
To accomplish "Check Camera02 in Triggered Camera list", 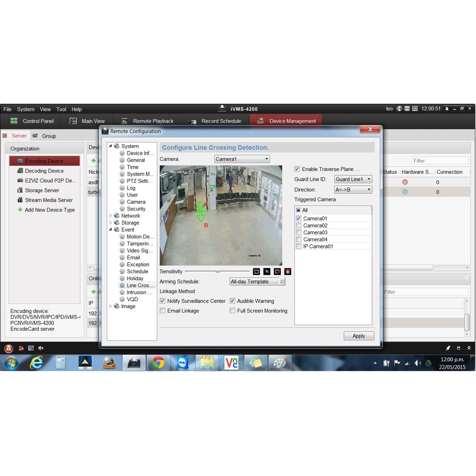I will point(298,225).
